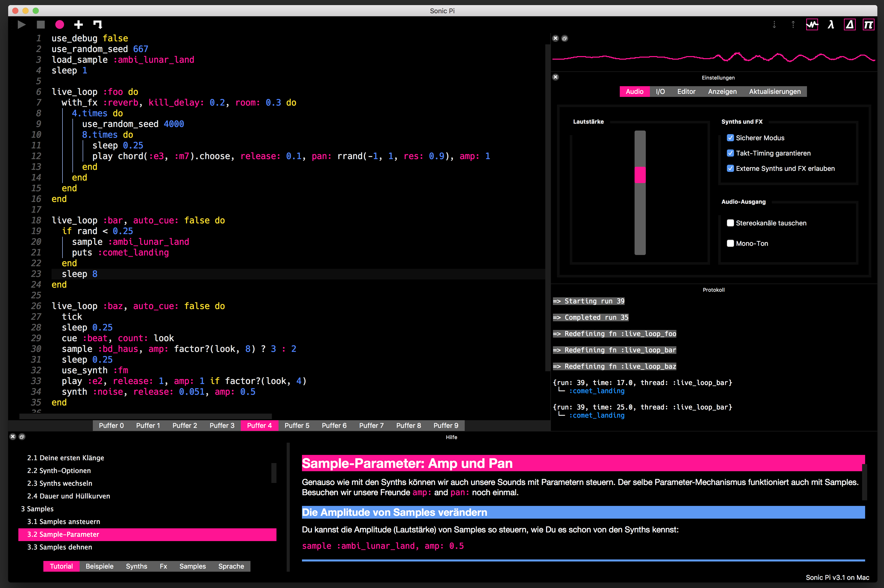Close the Hilfe help panel
This screenshot has width=884, height=588.
[13, 437]
